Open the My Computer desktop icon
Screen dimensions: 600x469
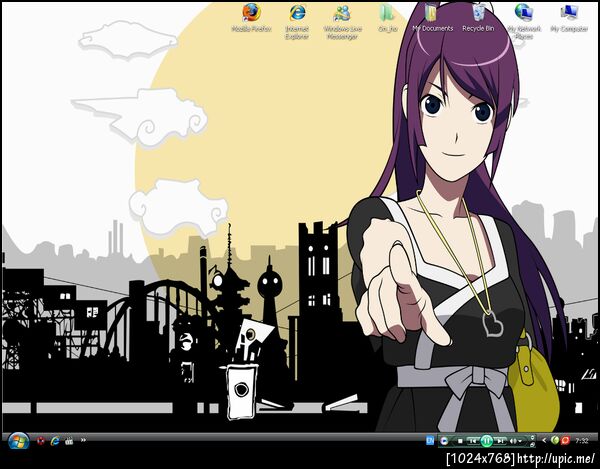point(569,13)
